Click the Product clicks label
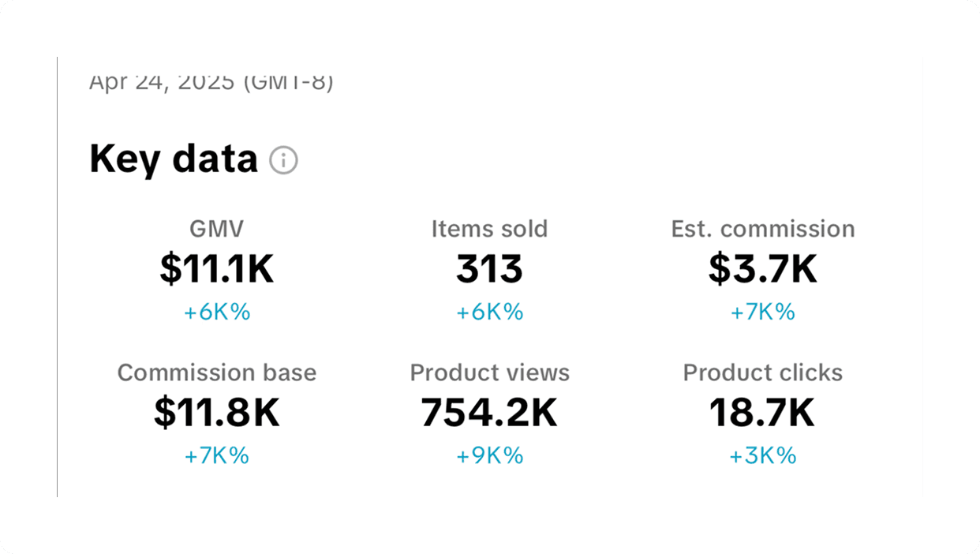The image size is (980, 554). (x=763, y=372)
